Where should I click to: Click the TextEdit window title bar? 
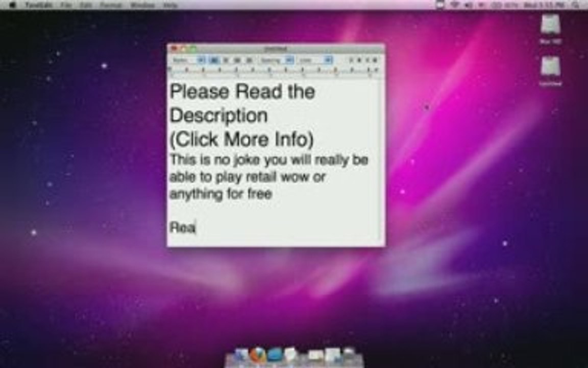tap(276, 49)
